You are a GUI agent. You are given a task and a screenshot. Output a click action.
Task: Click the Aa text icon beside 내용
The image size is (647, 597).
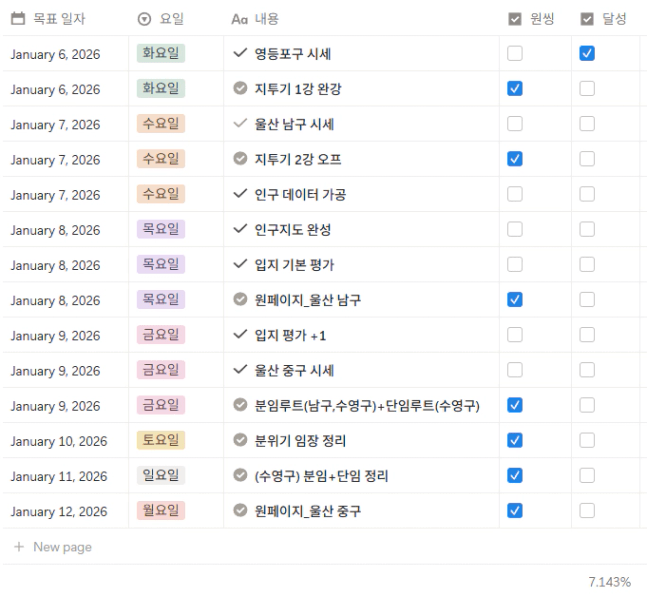click(239, 18)
